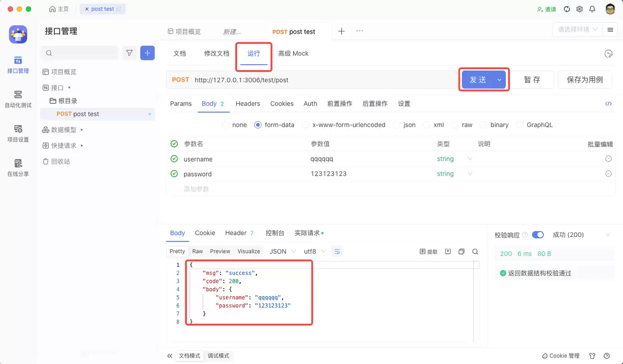Open the code generation </> icon
The height and width of the screenshot is (364, 623).
(608, 104)
